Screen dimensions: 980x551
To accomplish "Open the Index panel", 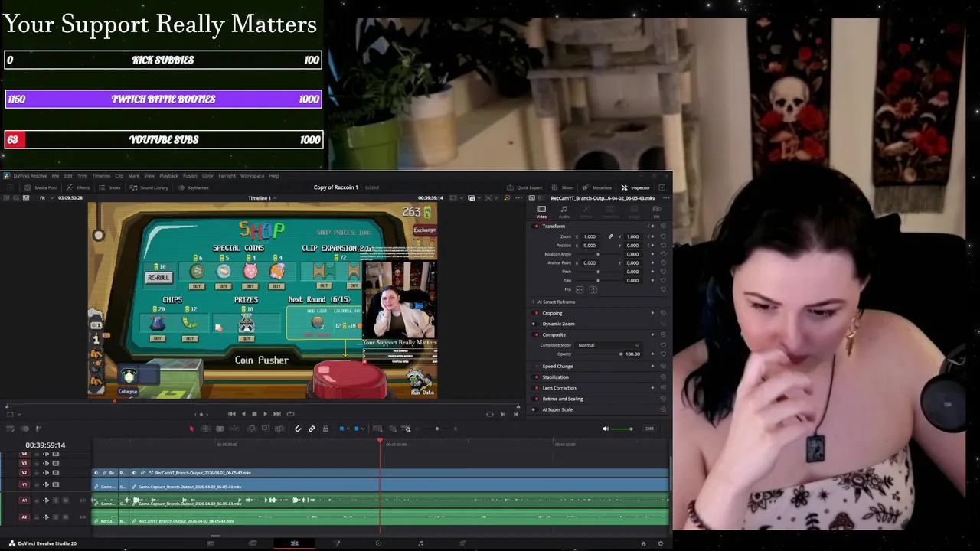I will [111, 187].
